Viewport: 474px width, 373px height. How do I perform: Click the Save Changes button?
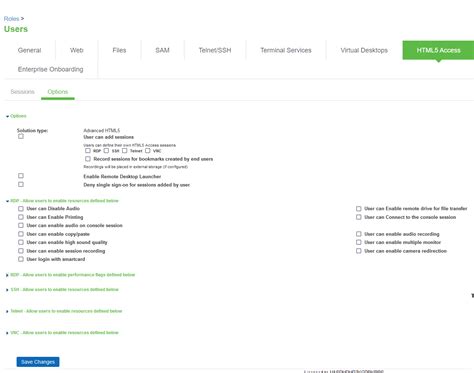[x=38, y=362]
